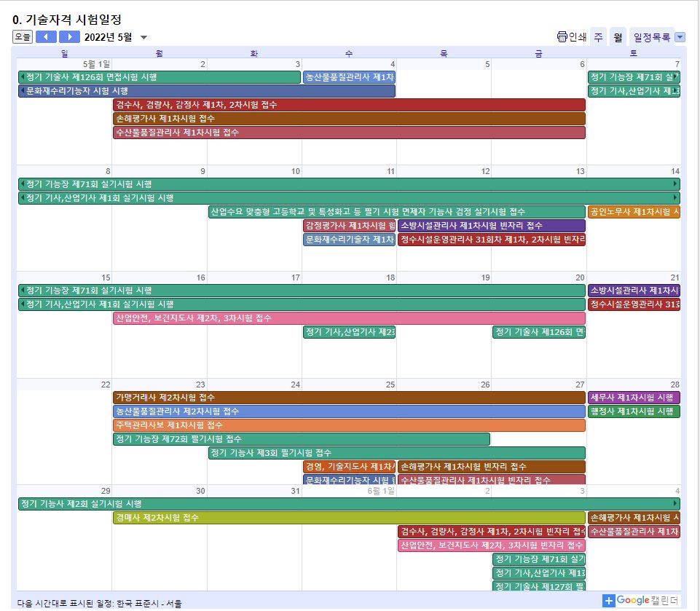Open the 행정사 제1차시험 시행 event
The width and height of the screenshot is (700, 611).
[633, 411]
